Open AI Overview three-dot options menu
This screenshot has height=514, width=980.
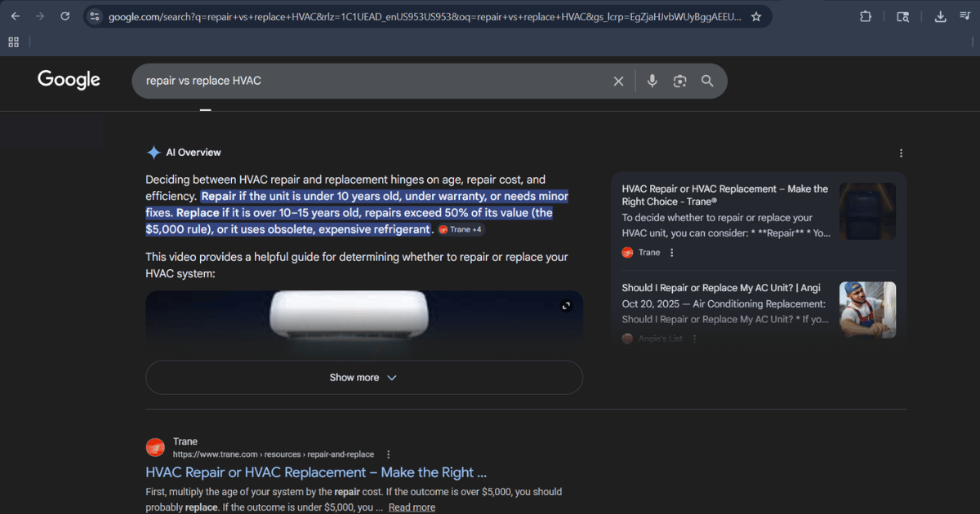(901, 153)
